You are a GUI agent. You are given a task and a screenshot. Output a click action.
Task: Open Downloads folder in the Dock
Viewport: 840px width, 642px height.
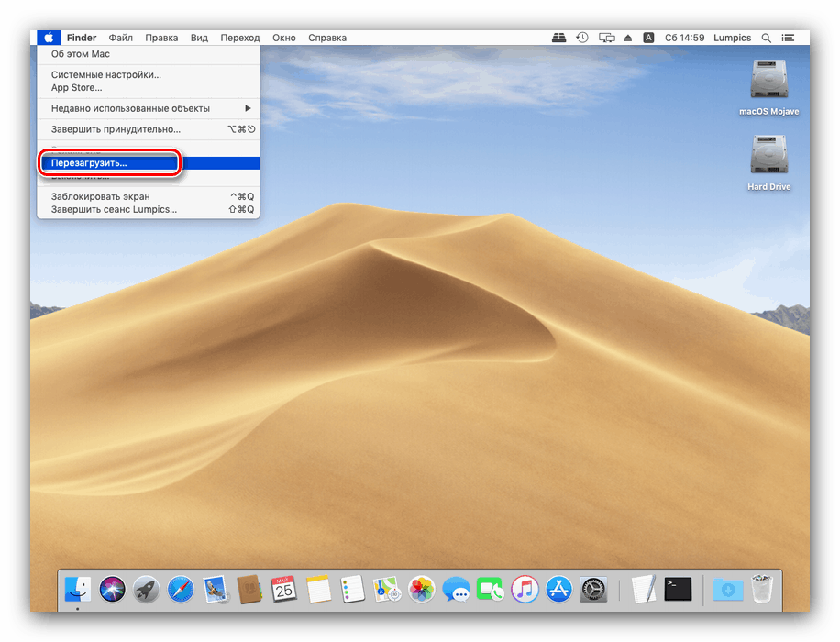coord(728,590)
